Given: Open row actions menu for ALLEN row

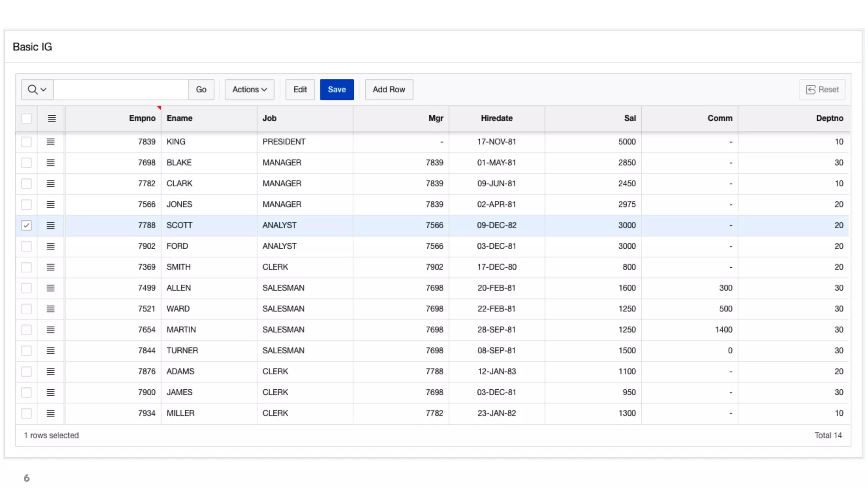Looking at the screenshot, I should (x=50, y=288).
